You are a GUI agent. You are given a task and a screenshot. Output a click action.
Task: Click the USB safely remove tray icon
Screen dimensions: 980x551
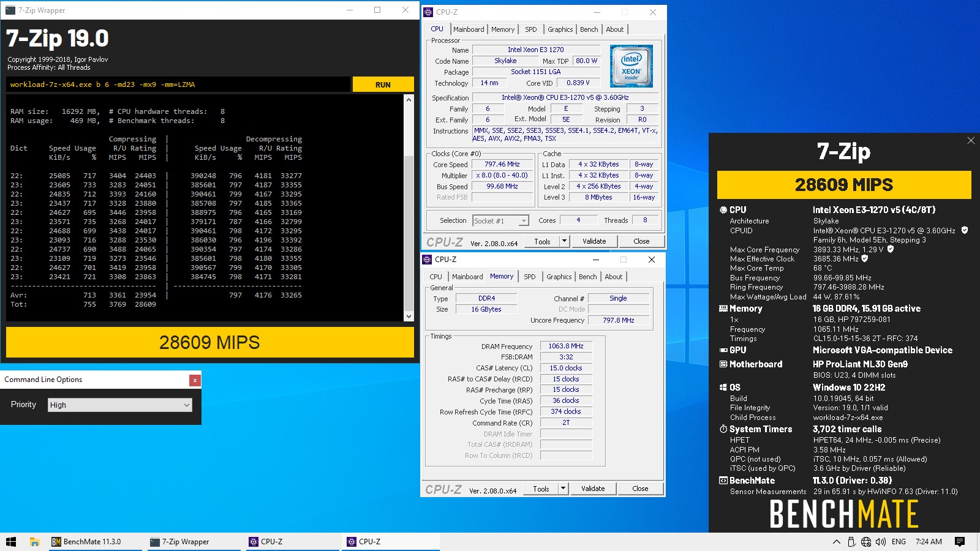(851, 542)
